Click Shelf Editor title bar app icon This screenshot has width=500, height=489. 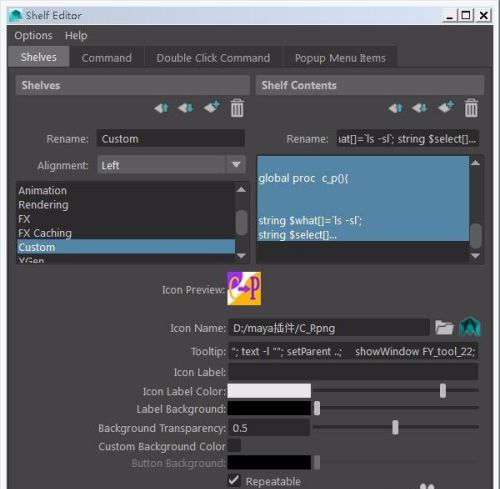click(x=16, y=15)
